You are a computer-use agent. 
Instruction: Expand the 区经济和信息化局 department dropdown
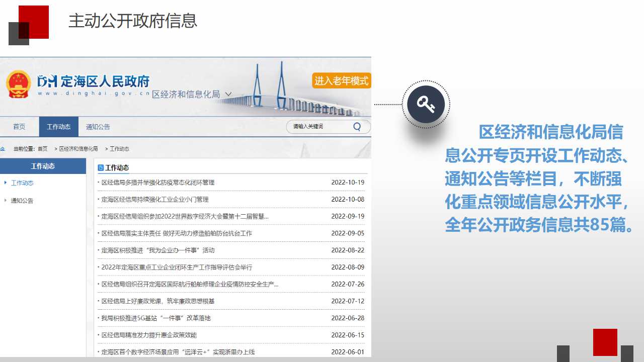coord(228,94)
